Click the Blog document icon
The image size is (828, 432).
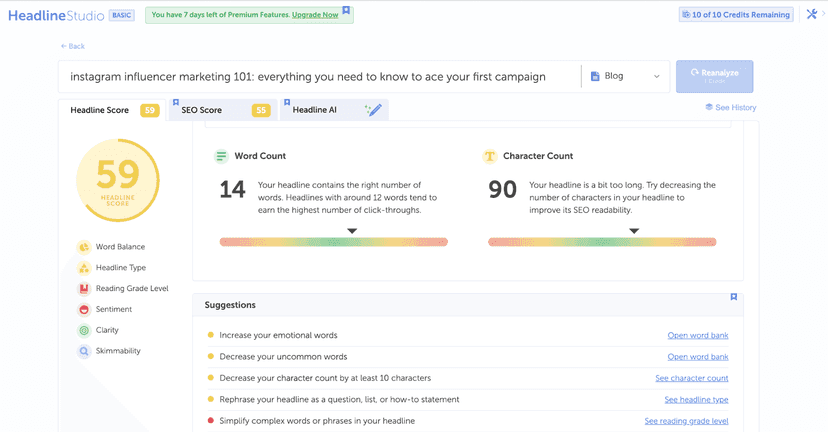pos(595,76)
